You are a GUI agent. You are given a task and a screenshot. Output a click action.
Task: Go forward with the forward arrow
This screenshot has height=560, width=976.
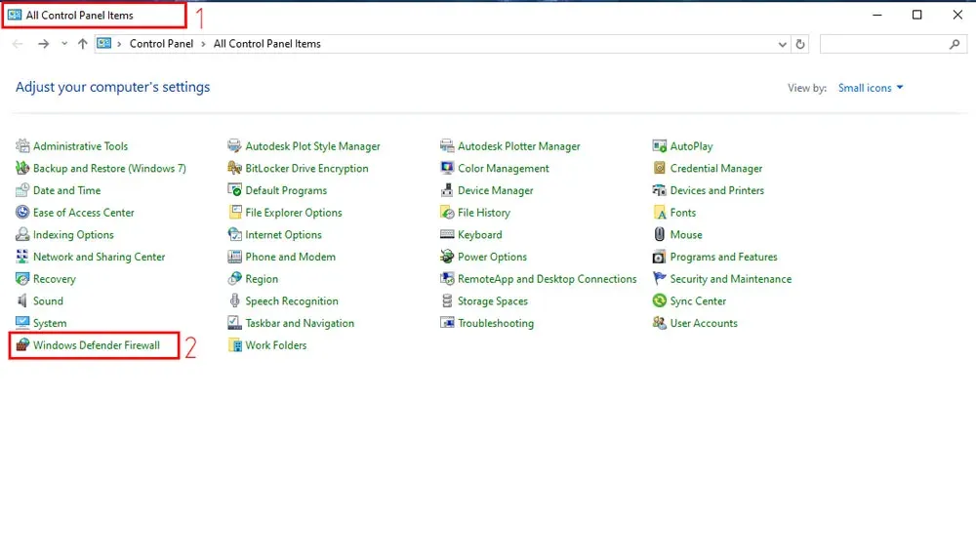pos(43,44)
